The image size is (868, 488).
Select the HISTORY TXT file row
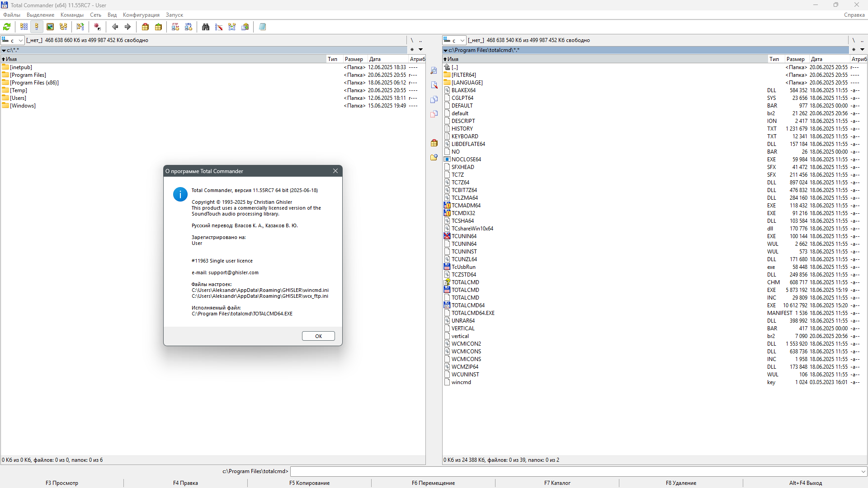point(654,129)
